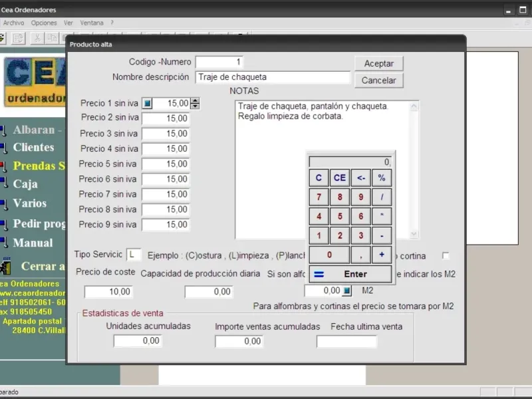Click the Fecha ultima venta field
This screenshot has height=399, width=532.
pos(346,342)
